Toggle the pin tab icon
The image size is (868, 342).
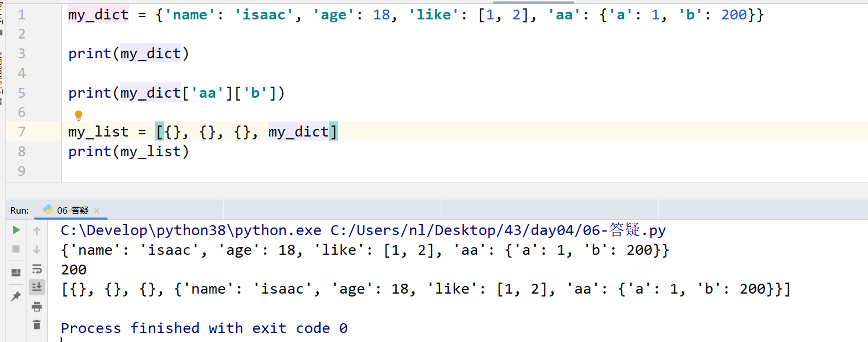coord(16,296)
